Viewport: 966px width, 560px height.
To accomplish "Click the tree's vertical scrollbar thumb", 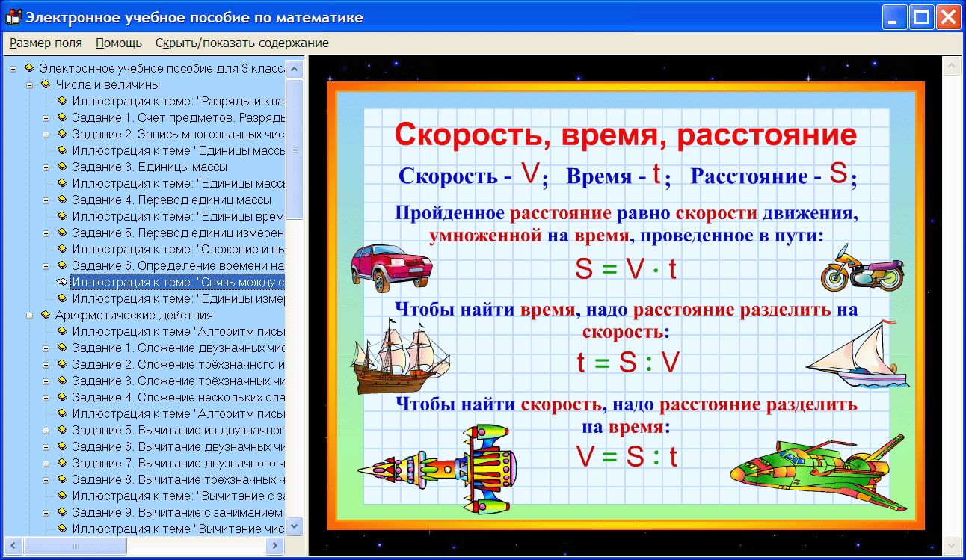I will coord(295,149).
